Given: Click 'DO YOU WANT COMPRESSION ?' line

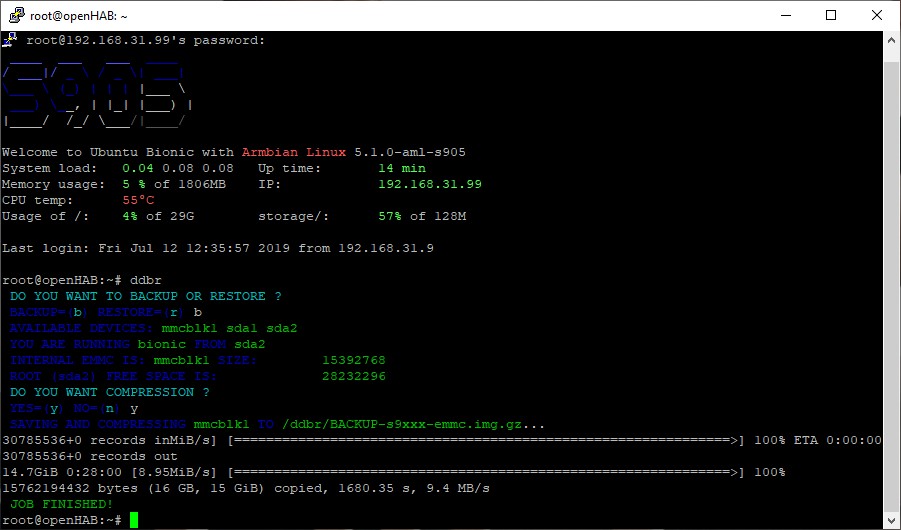Looking at the screenshot, I should (x=110, y=393).
